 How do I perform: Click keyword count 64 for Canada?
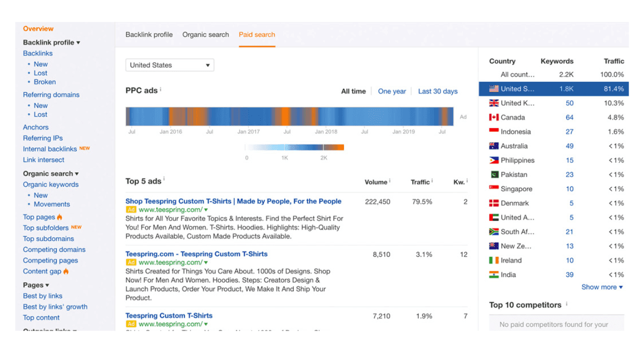pyautogui.click(x=569, y=117)
